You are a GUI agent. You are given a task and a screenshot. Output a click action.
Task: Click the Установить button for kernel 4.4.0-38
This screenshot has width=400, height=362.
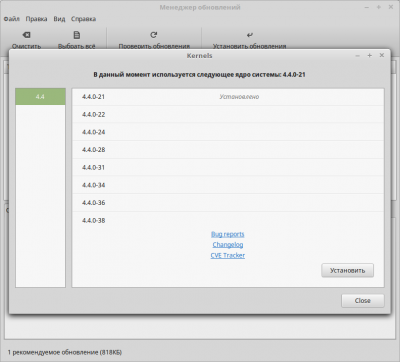coord(347,271)
